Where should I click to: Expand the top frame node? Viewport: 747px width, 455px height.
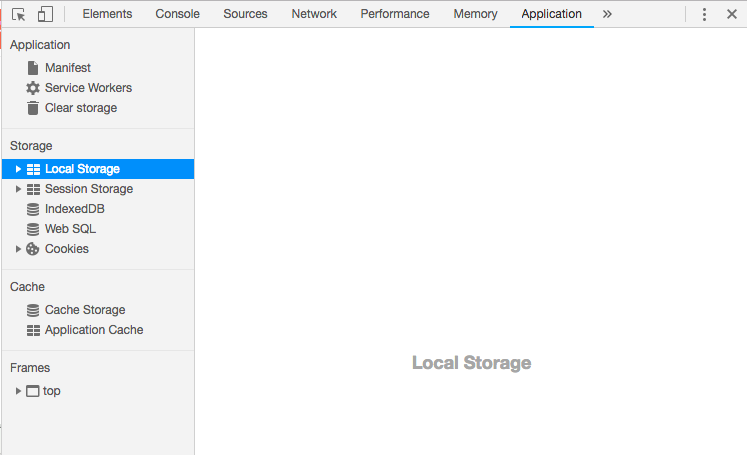[x=19, y=391]
